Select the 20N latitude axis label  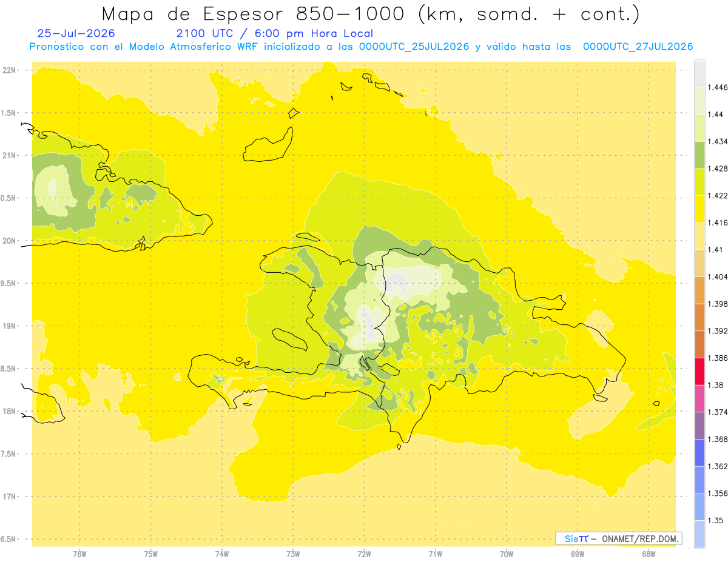(x=9, y=241)
